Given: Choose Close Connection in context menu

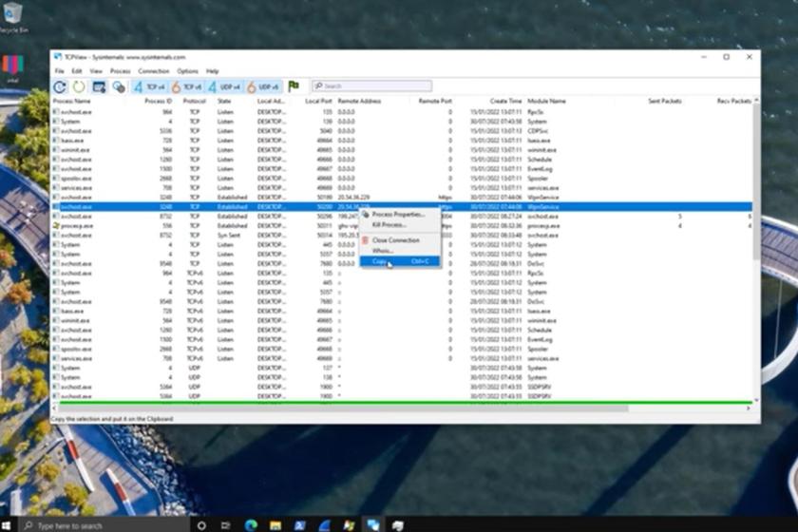Looking at the screenshot, I should click(400, 239).
